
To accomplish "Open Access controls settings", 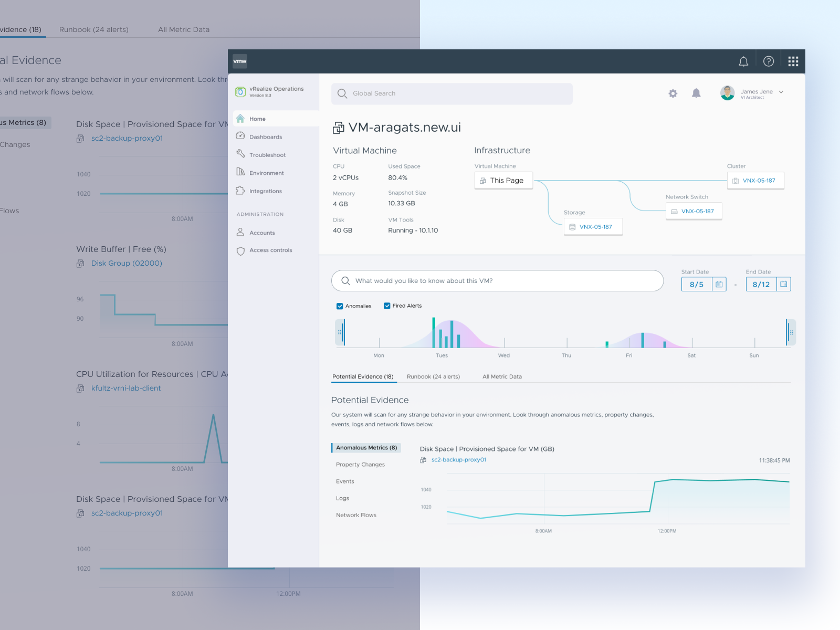I will (271, 250).
